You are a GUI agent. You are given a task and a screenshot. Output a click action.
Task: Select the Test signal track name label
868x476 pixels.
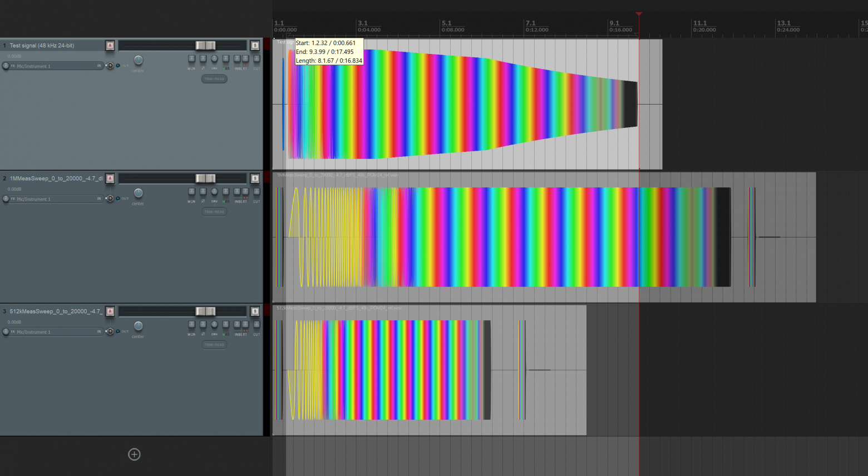click(42, 46)
